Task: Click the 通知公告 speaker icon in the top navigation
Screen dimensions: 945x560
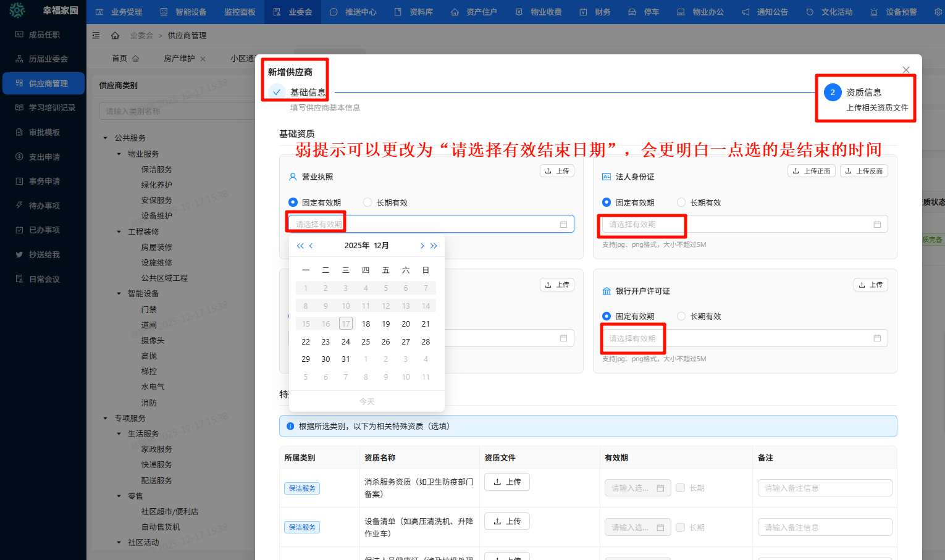Action: [745, 12]
